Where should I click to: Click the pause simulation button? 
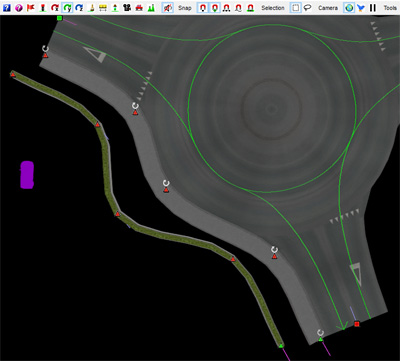(373, 8)
